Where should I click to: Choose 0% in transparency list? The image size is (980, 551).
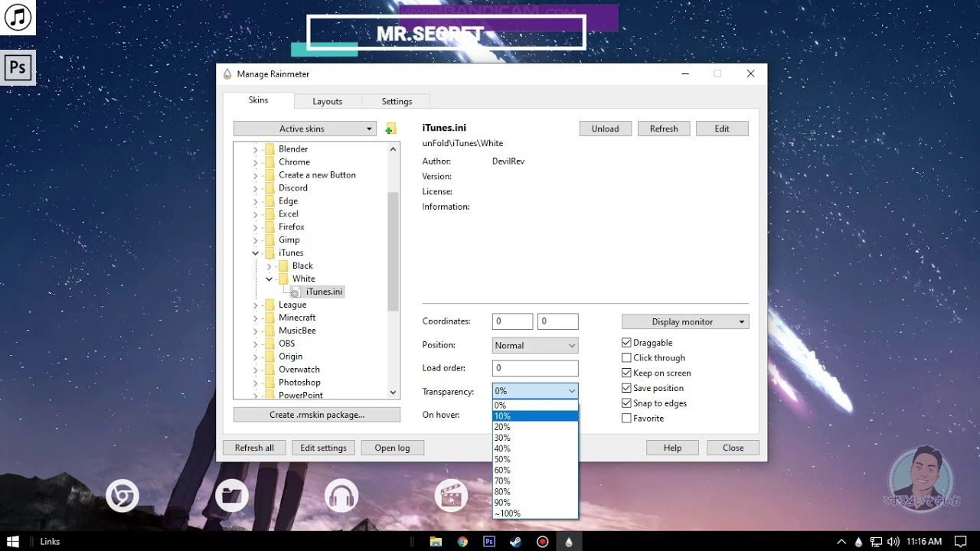tap(535, 406)
